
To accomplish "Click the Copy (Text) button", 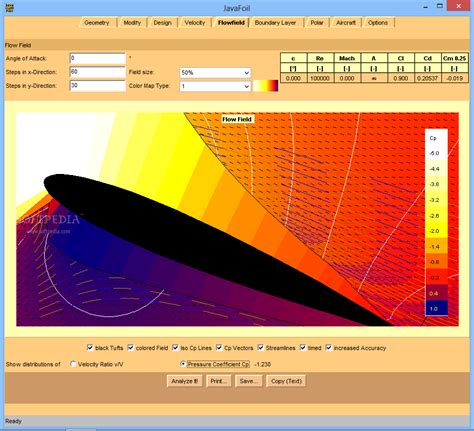I will coord(286,381).
